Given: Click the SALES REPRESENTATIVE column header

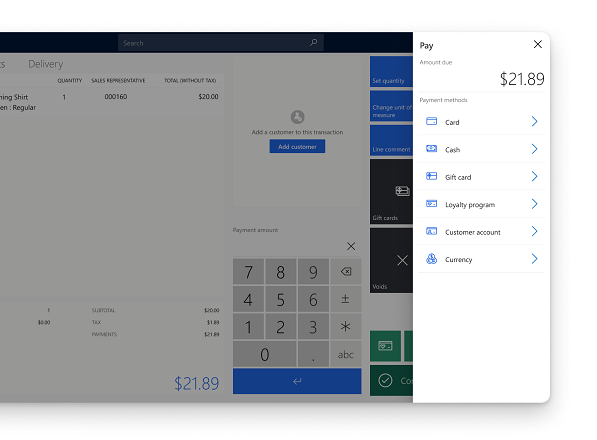Looking at the screenshot, I should click(x=118, y=80).
